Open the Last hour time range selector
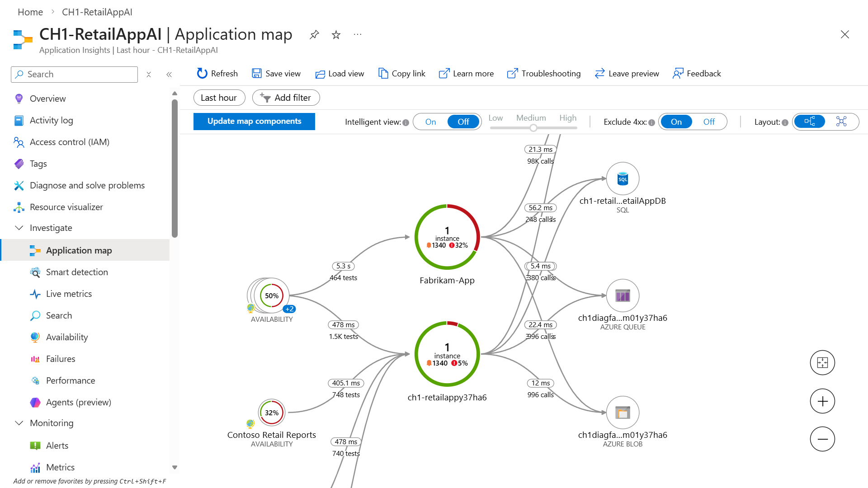Viewport: 868px width, 488px height. click(219, 98)
